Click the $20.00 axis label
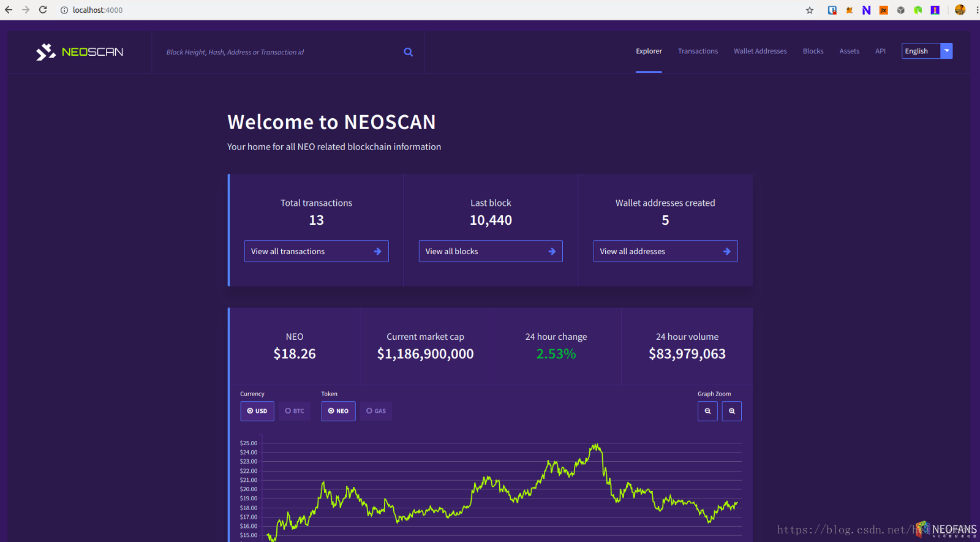This screenshot has width=980, height=542. (x=249, y=489)
